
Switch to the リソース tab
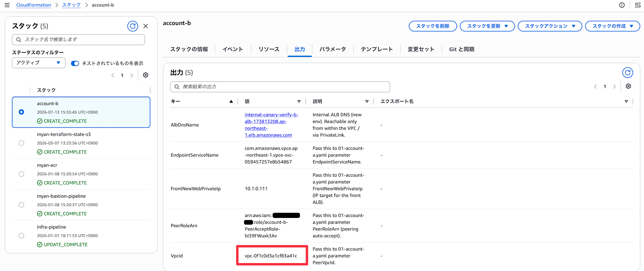pyautogui.click(x=269, y=49)
